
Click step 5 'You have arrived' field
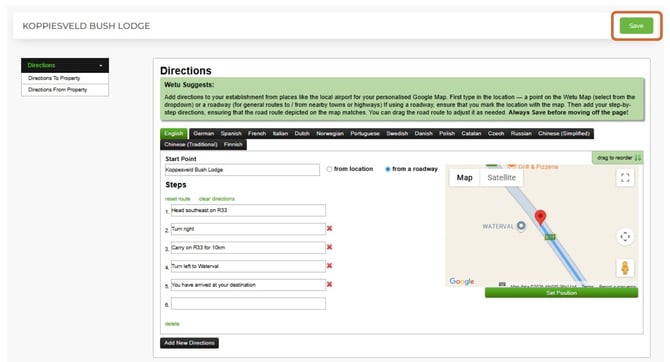(248, 285)
